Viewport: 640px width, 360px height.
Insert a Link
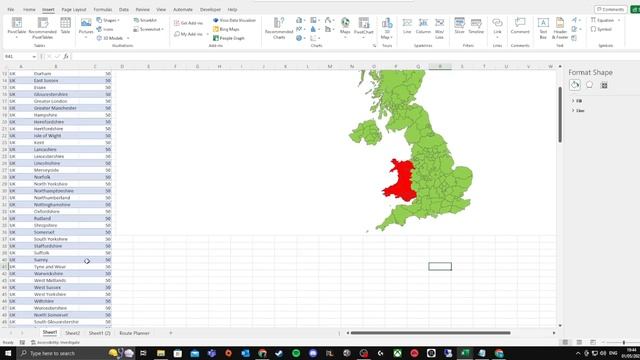497,28
